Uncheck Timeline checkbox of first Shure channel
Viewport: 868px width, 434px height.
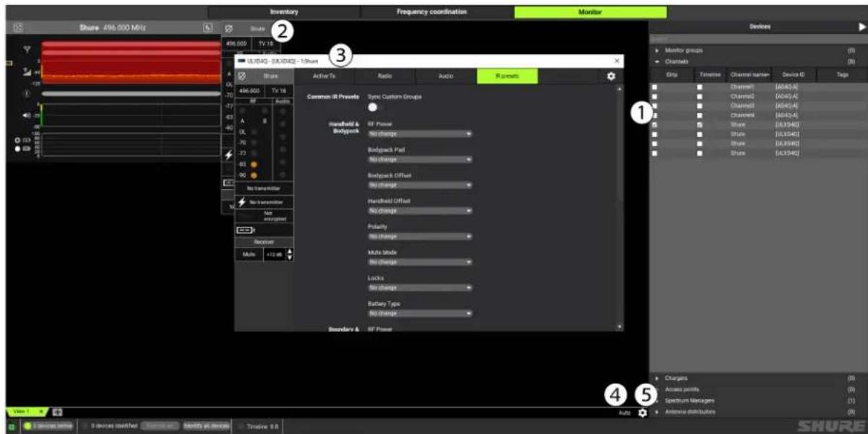(x=700, y=124)
